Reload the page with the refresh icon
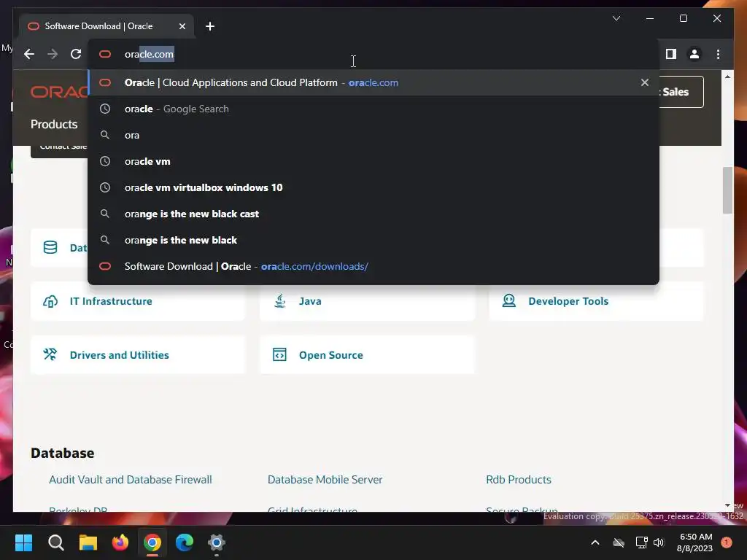Viewport: 747px width, 560px height. click(x=76, y=54)
